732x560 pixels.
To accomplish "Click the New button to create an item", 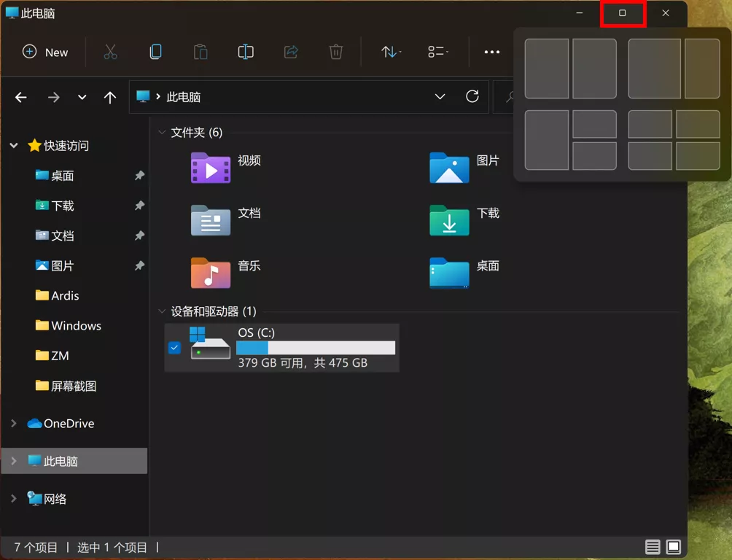I will pyautogui.click(x=45, y=52).
